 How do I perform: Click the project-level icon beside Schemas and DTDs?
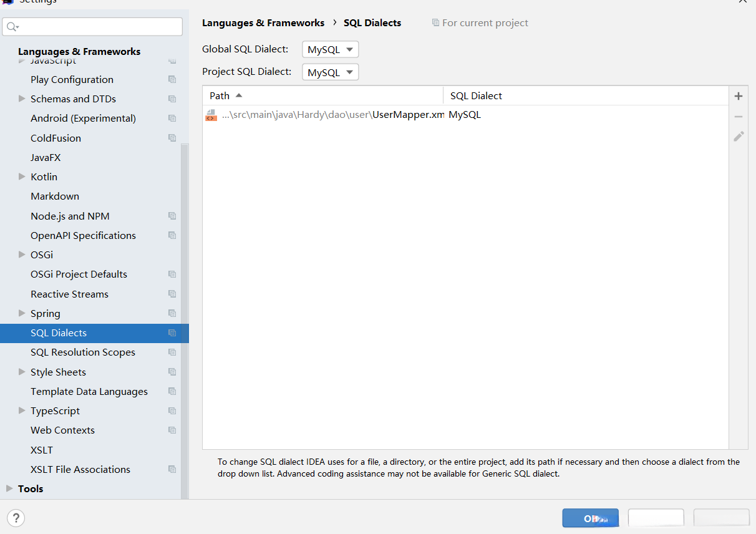[x=172, y=99]
